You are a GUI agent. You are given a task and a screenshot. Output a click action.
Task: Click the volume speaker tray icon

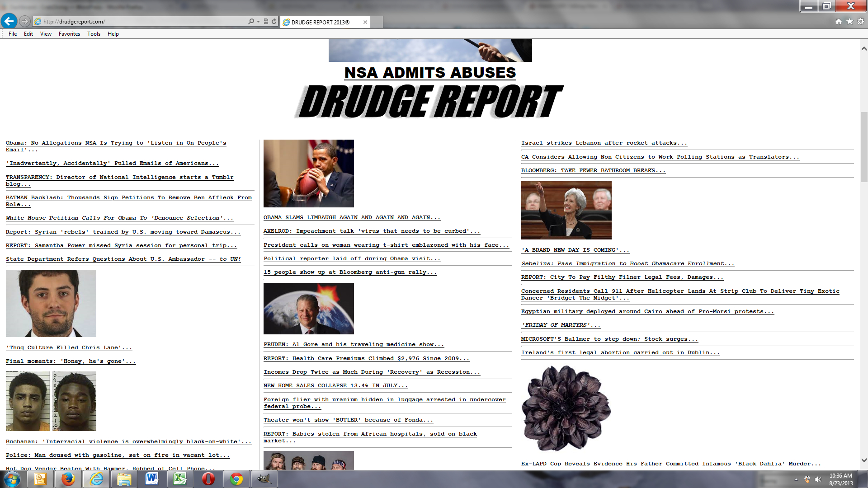(x=818, y=479)
